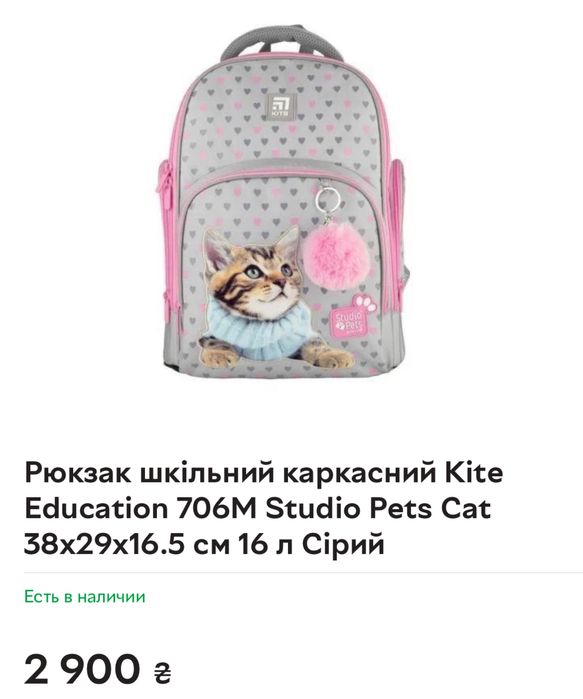This screenshot has width=583, height=699.
Task: Click the '38x29x16.5 см 16 л Сірий' text
Action: (204, 544)
